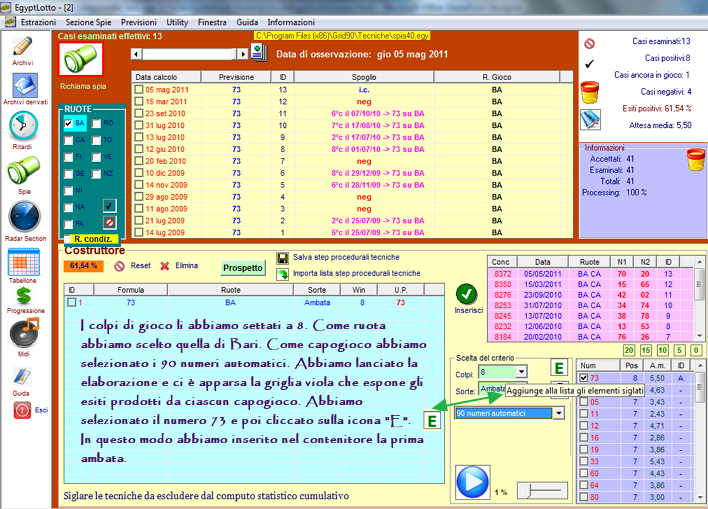This screenshot has width=708, height=509.
Task: Click the Spoglio column header
Action: (364, 77)
